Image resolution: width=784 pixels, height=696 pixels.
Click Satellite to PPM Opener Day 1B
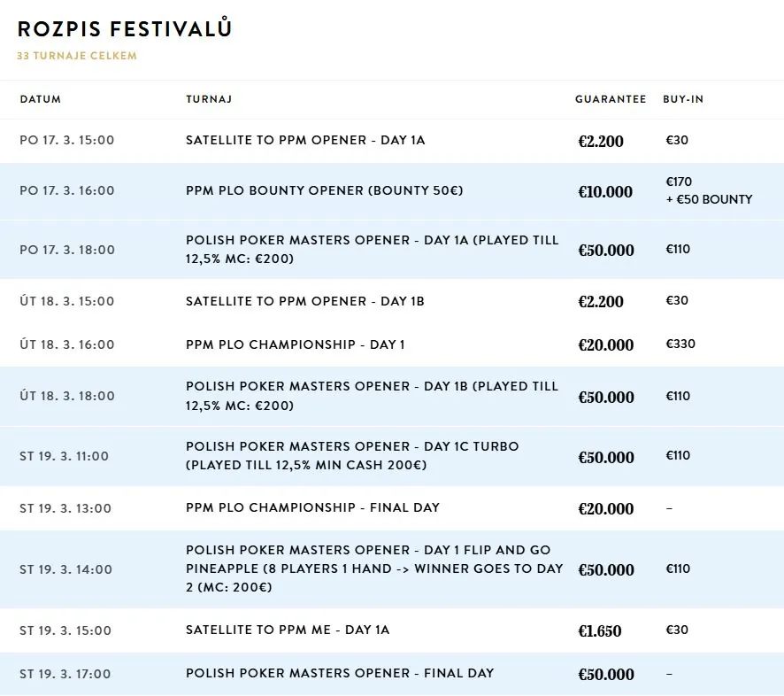[x=392, y=301]
